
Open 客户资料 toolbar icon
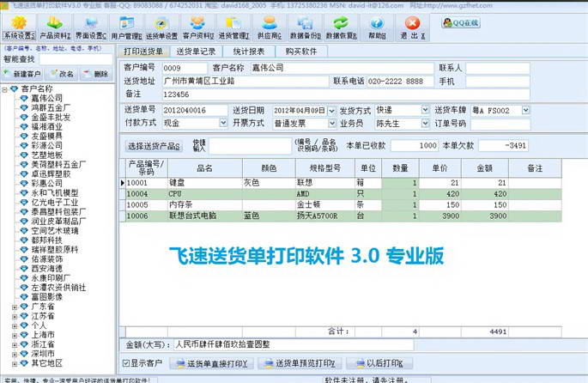198,27
